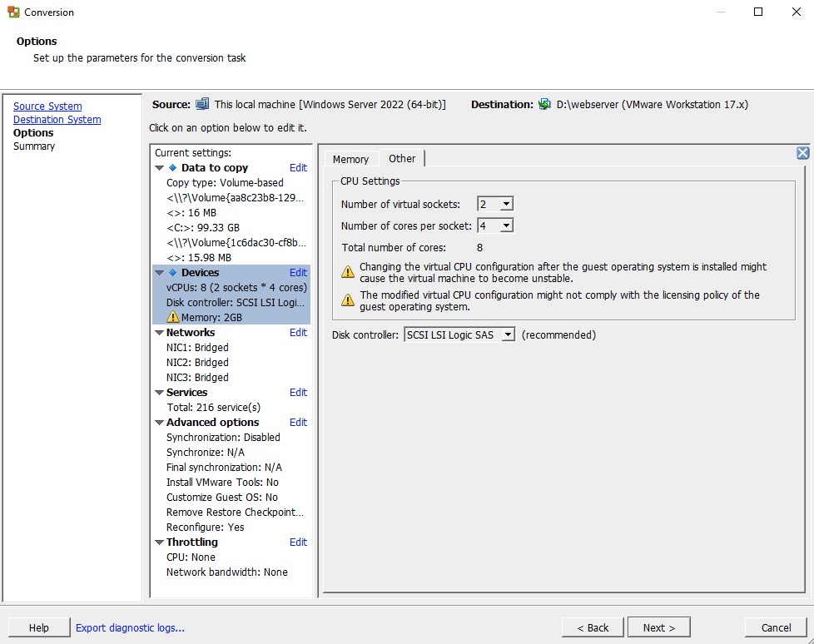The height and width of the screenshot is (644, 814).
Task: Maximize the Conversion window
Action: click(758, 12)
